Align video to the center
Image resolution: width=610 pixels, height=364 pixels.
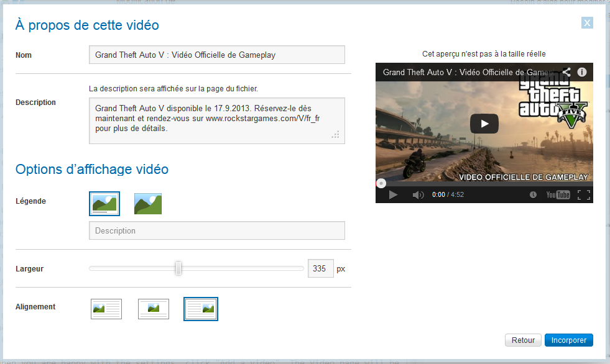(154, 309)
